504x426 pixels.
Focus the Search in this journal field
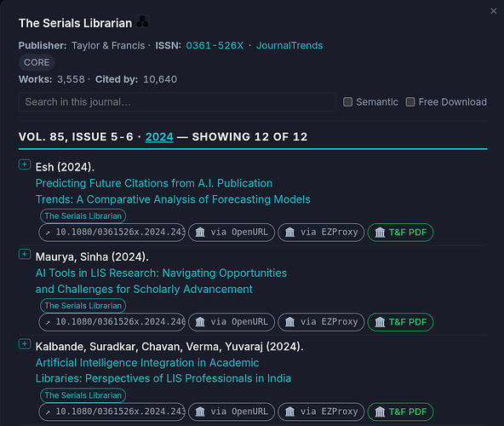point(177,102)
